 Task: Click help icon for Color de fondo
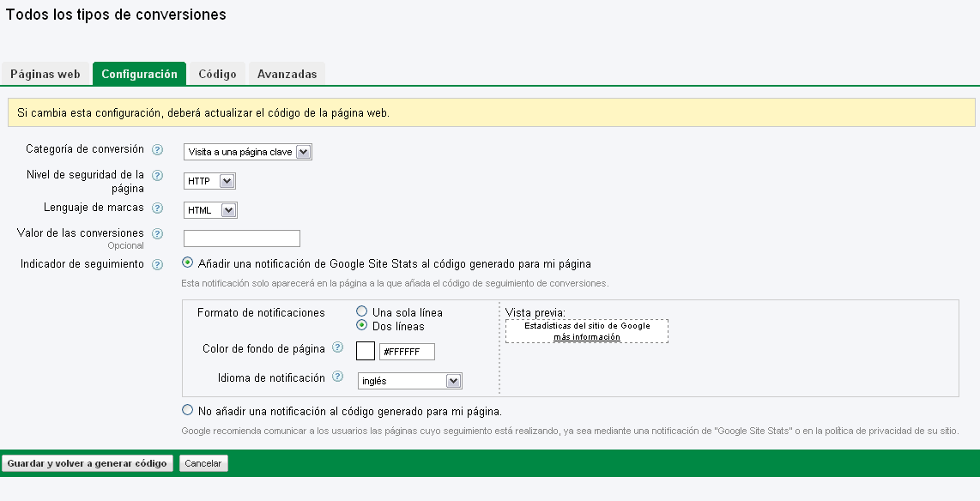coord(338,348)
